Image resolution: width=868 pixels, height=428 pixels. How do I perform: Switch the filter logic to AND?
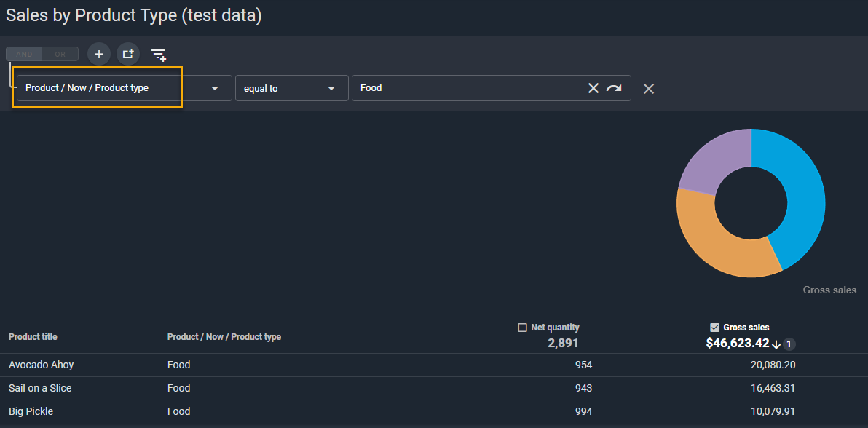24,54
